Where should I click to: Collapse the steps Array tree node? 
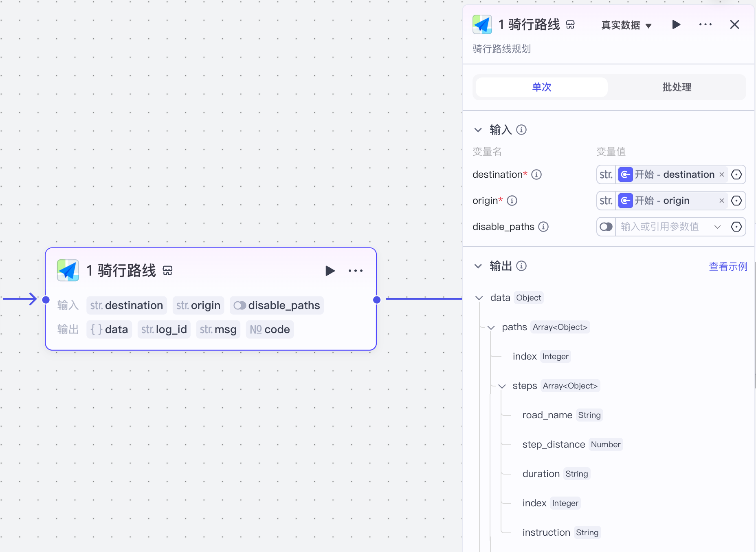coord(502,386)
